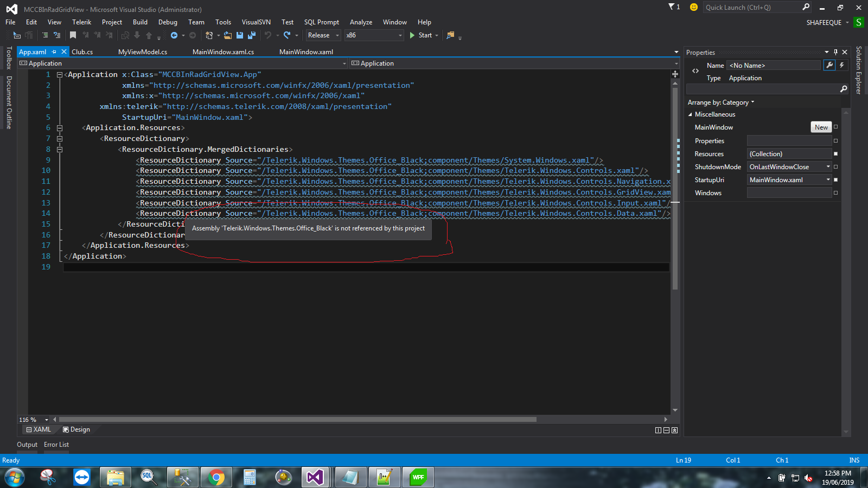Screen dimensions: 868x488
Task: Click the Redo arrow in the toolbar
Action: click(x=287, y=35)
